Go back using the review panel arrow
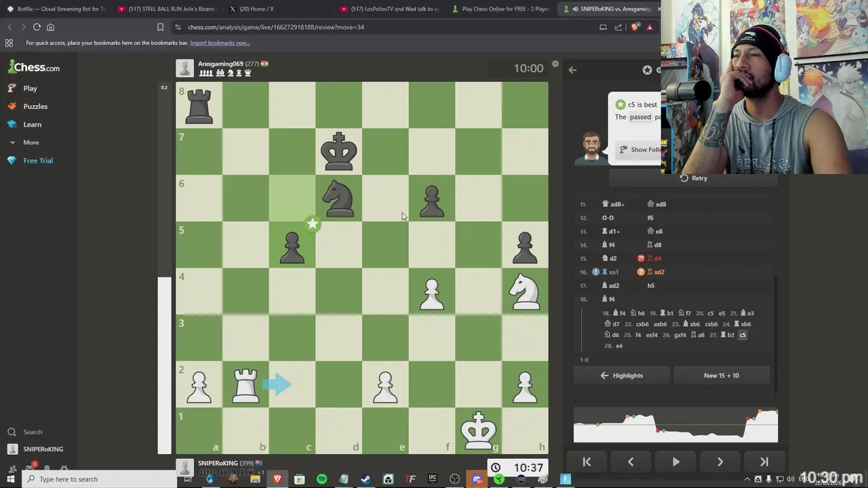This screenshot has height=488, width=868. [572, 70]
